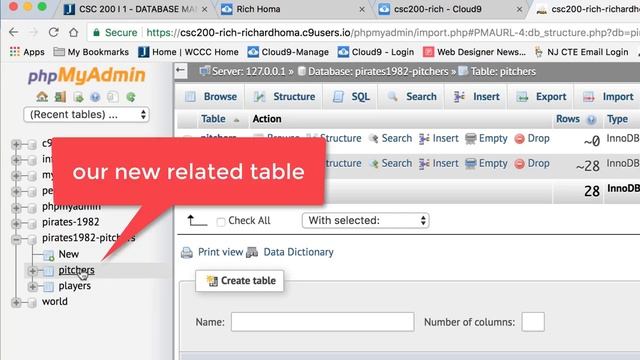Click Number of columns input field
The height and width of the screenshot is (360, 640).
tap(533, 322)
